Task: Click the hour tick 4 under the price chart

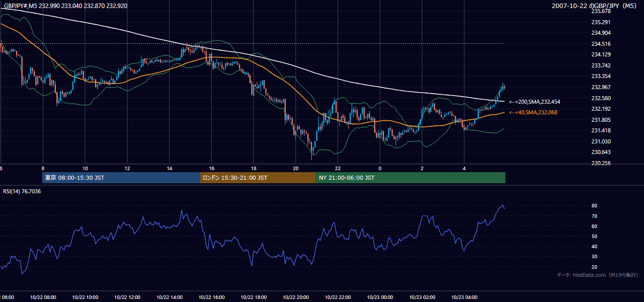Action: click(465, 168)
